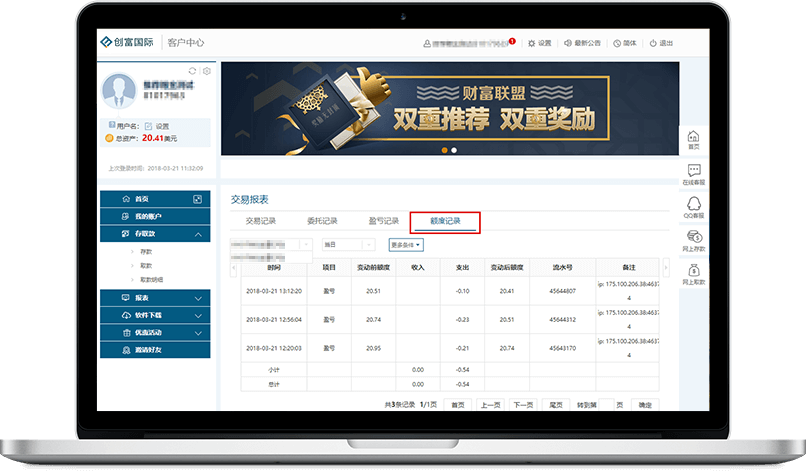Select the white carousel dot
The width and height of the screenshot is (806, 472).
pyautogui.click(x=454, y=150)
